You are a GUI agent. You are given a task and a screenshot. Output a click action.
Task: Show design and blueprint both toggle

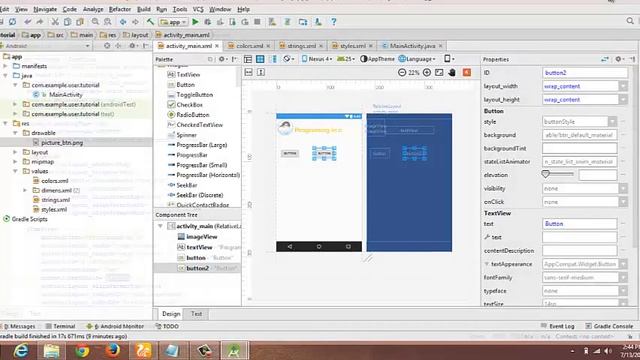(x=273, y=60)
